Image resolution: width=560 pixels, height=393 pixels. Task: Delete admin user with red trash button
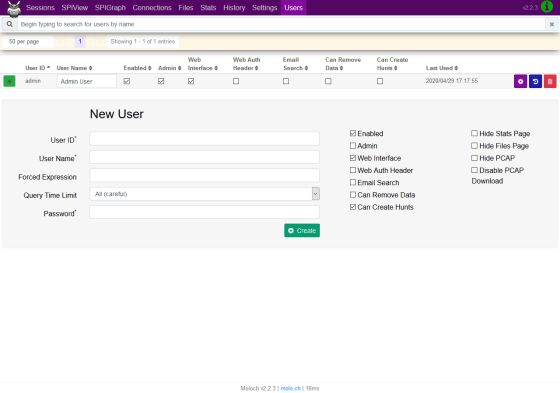point(550,81)
